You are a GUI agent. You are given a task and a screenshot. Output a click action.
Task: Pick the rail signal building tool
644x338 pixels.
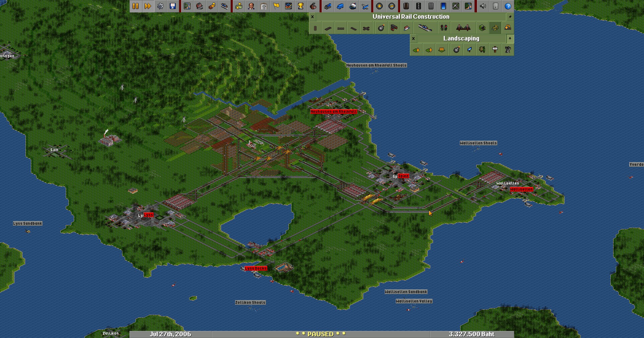[x=444, y=28]
